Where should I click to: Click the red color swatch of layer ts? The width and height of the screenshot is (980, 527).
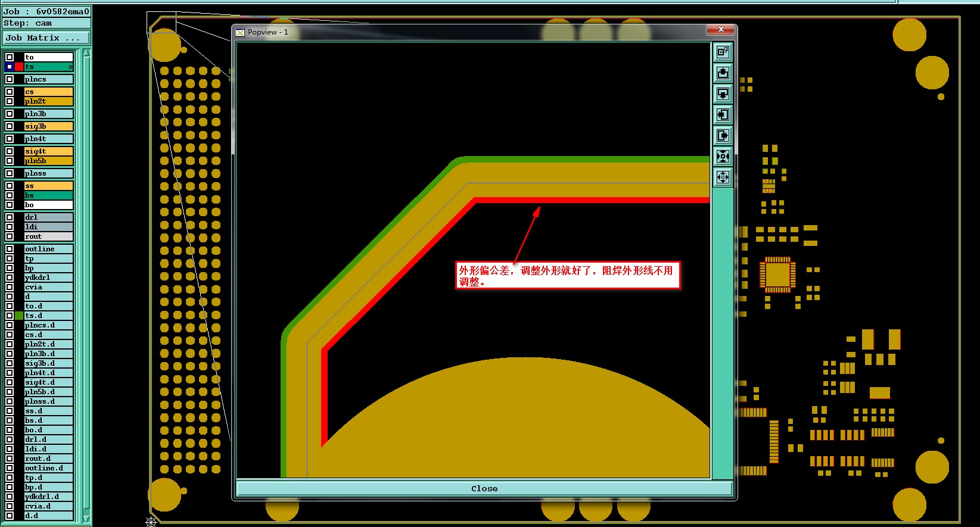[19, 67]
